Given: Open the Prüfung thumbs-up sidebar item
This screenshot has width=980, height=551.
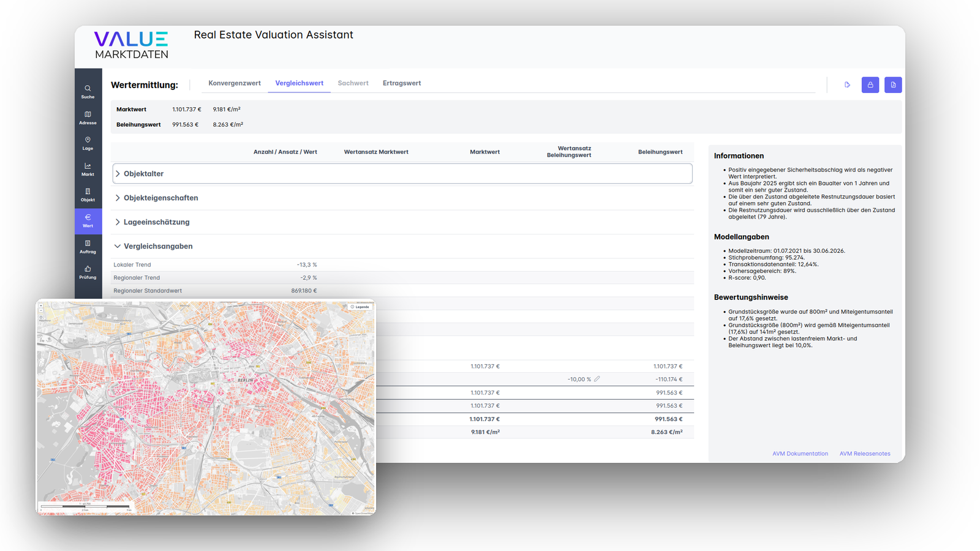Looking at the screenshot, I should coord(88,272).
